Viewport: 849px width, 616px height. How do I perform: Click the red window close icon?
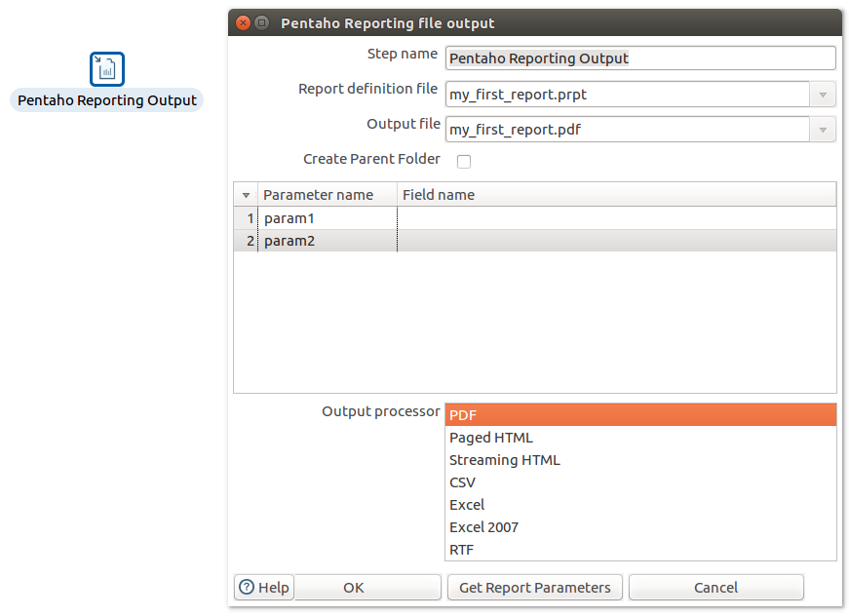tap(243, 22)
